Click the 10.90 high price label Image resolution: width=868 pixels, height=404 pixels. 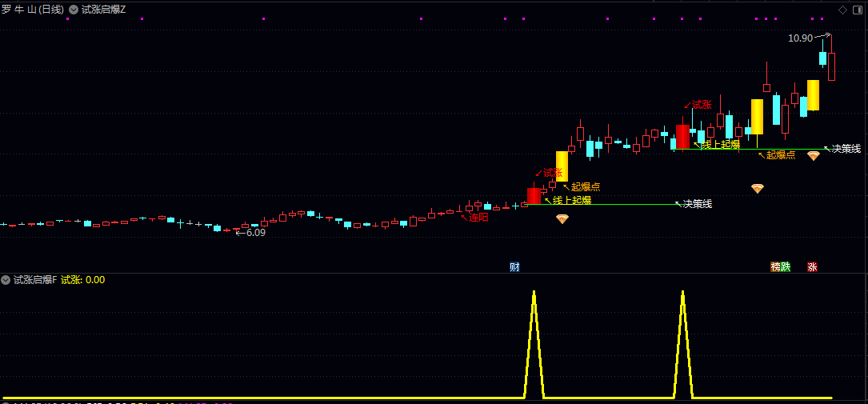pyautogui.click(x=801, y=38)
